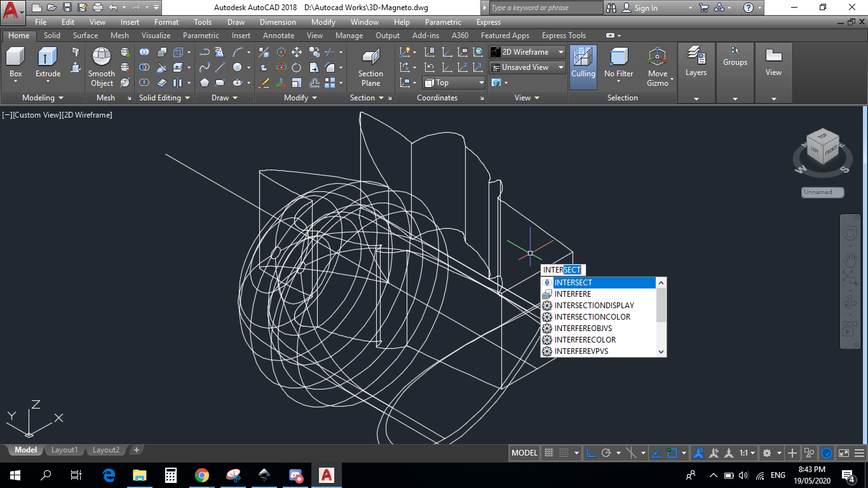The image size is (868, 488).
Task: Click the Windows Start button
Action: point(15,475)
